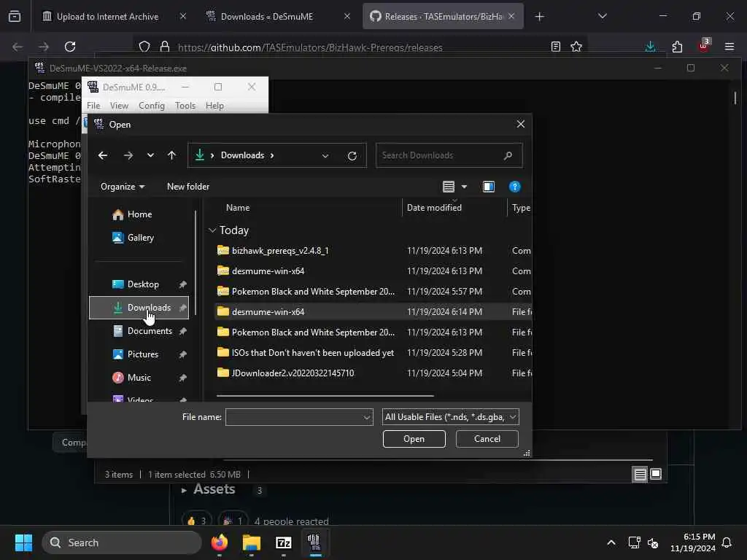Toggle reader view in address bar
This screenshot has height=560, width=747.
click(555, 47)
